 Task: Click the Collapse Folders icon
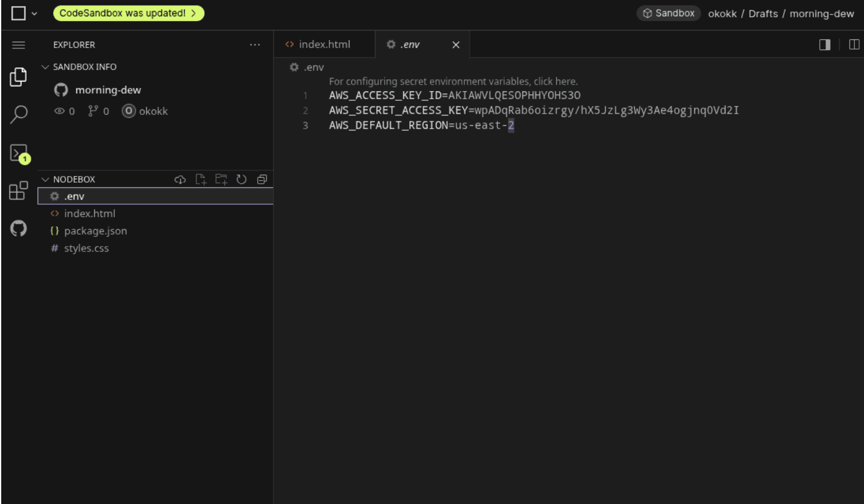point(262,179)
